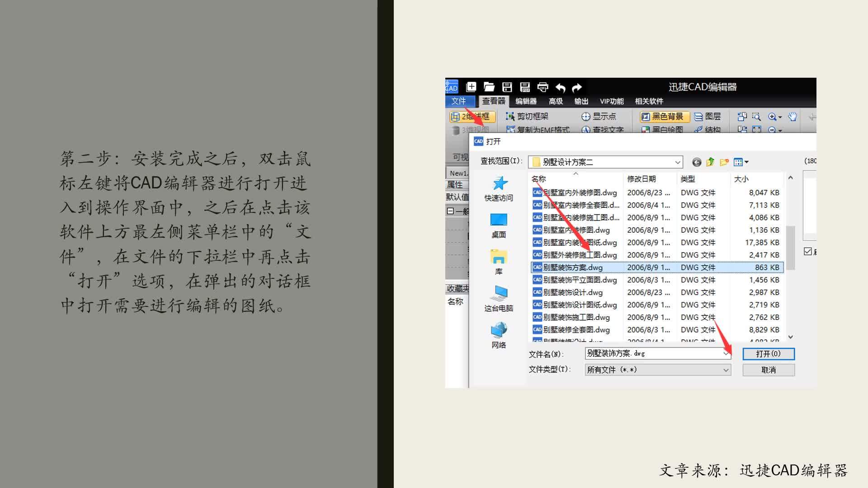Toggle the 2维线框 wireframe view button
868x488 pixels.
(472, 117)
